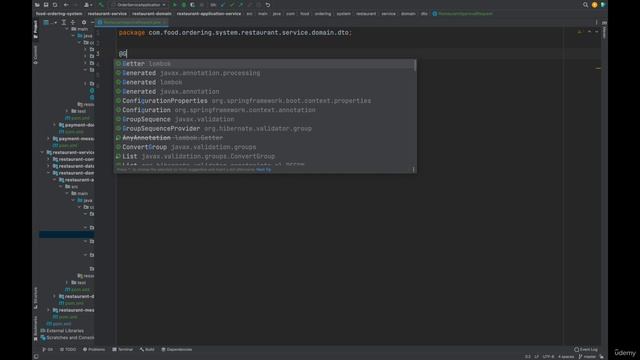Click the 4 spaces indent widget
The height and width of the screenshot is (360, 640).
[x=566, y=357]
